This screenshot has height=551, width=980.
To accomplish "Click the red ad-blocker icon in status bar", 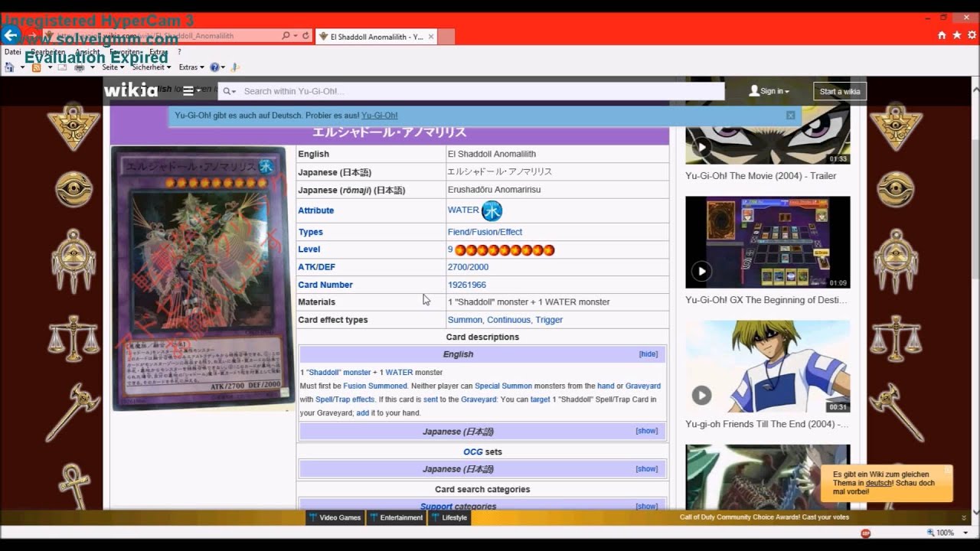I will (x=866, y=533).
